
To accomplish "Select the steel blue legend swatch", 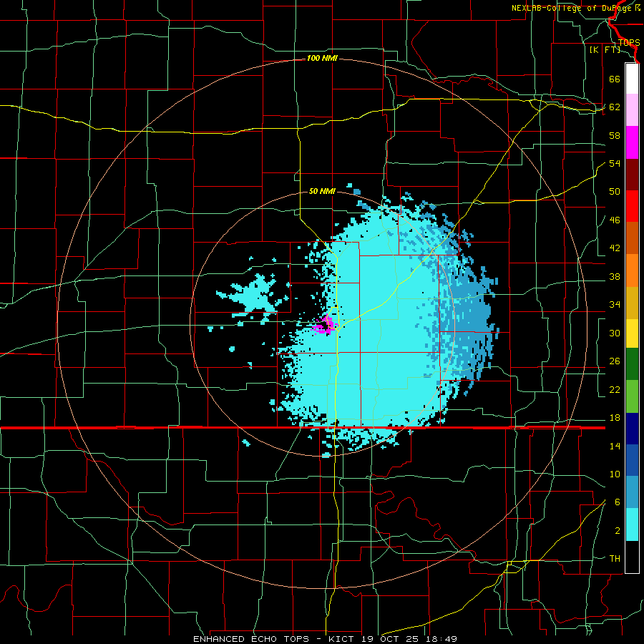I will point(632,493).
